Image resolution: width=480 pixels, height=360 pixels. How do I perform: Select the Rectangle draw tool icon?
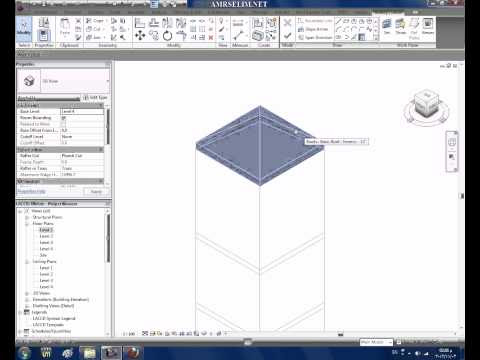346,21
